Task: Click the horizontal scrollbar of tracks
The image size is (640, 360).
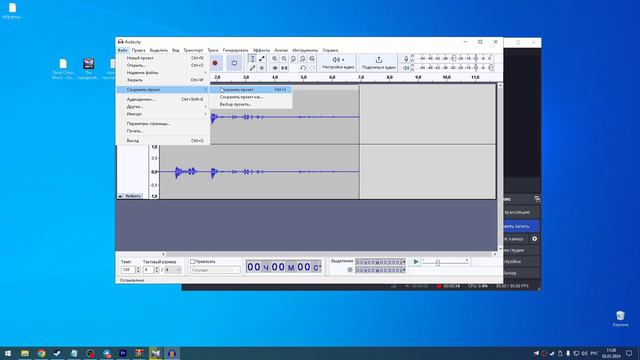Action: pos(329,254)
